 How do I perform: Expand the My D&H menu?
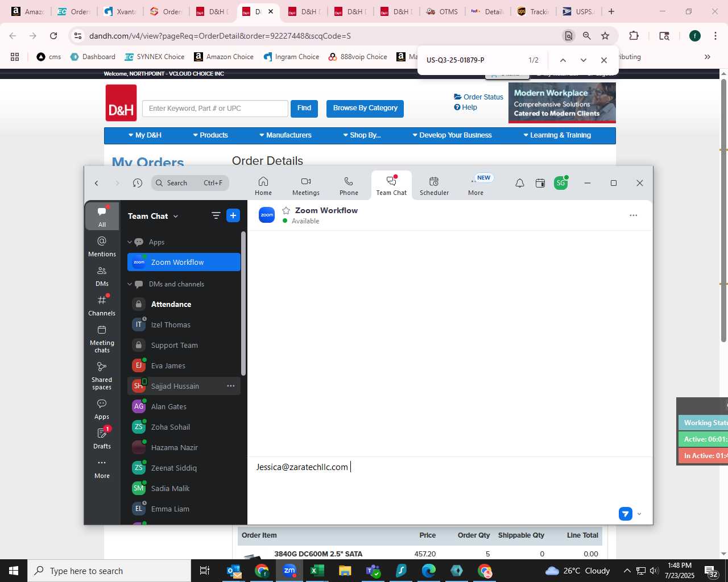pyautogui.click(x=145, y=135)
